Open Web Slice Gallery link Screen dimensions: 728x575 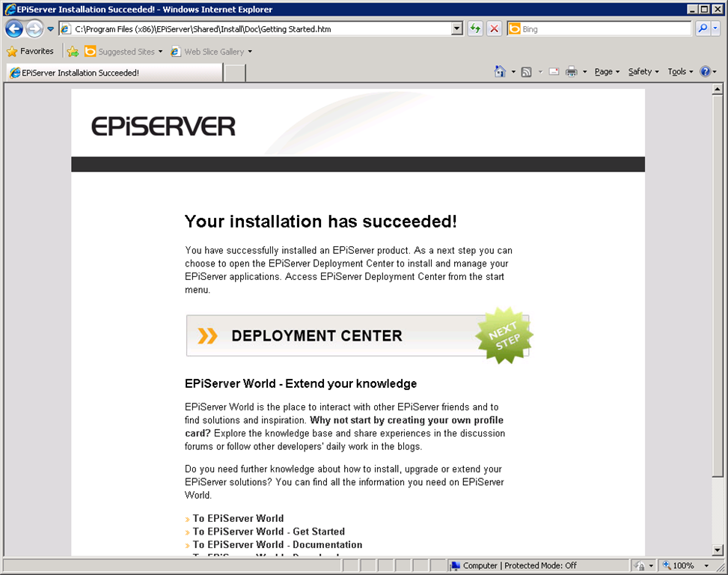point(207,52)
